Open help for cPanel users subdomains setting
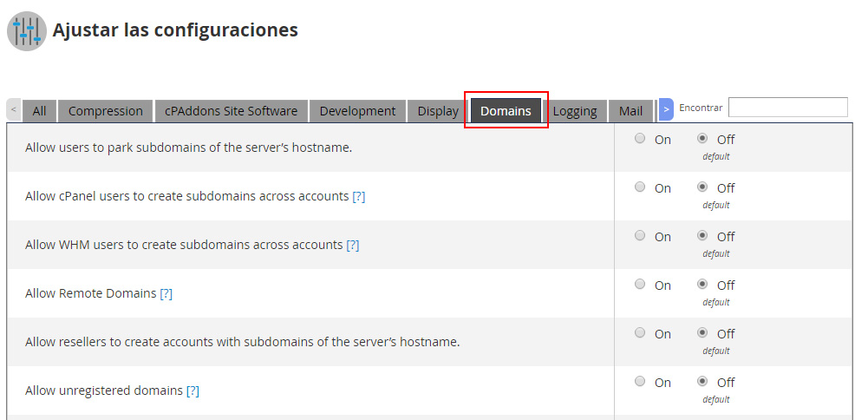Screen dimensions: 868x420 358,196
